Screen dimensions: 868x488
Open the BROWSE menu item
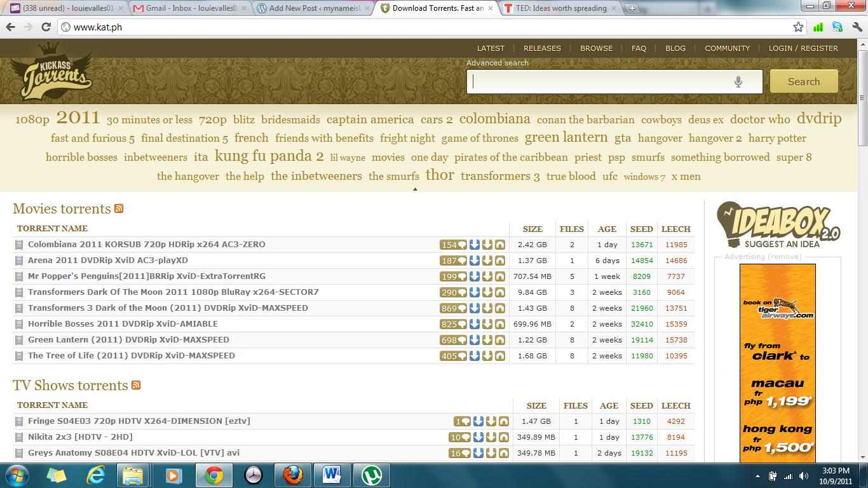coord(596,48)
